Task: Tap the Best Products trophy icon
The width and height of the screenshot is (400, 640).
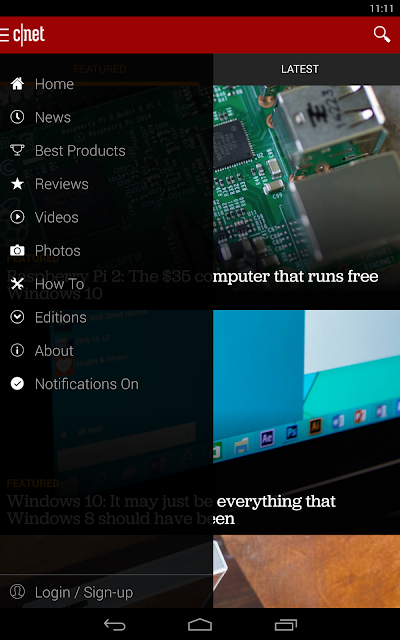Action: point(17,150)
